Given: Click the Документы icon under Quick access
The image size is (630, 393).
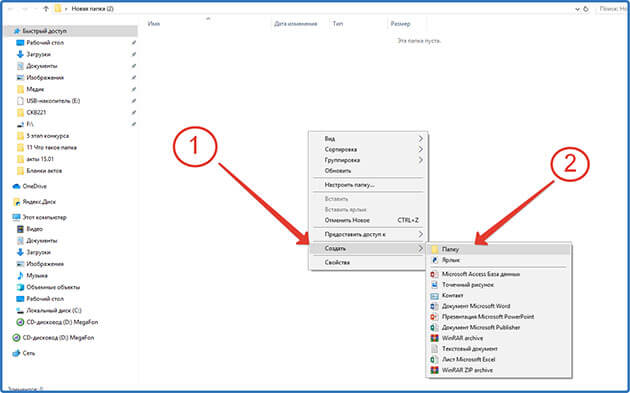Looking at the screenshot, I should click(x=20, y=66).
